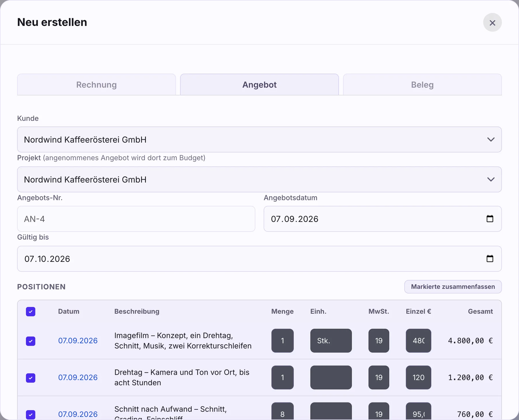Viewport: 519px width, 420px height.
Task: Open calendar picker for Angebotsdatum
Action: 490,219
